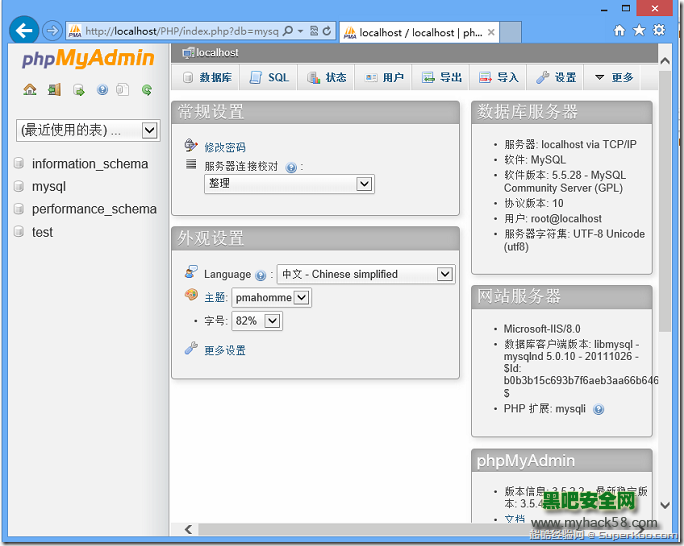The height and width of the screenshot is (546, 684).
Task: Open the 字号 82% font size dropdown
Action: tap(256, 321)
